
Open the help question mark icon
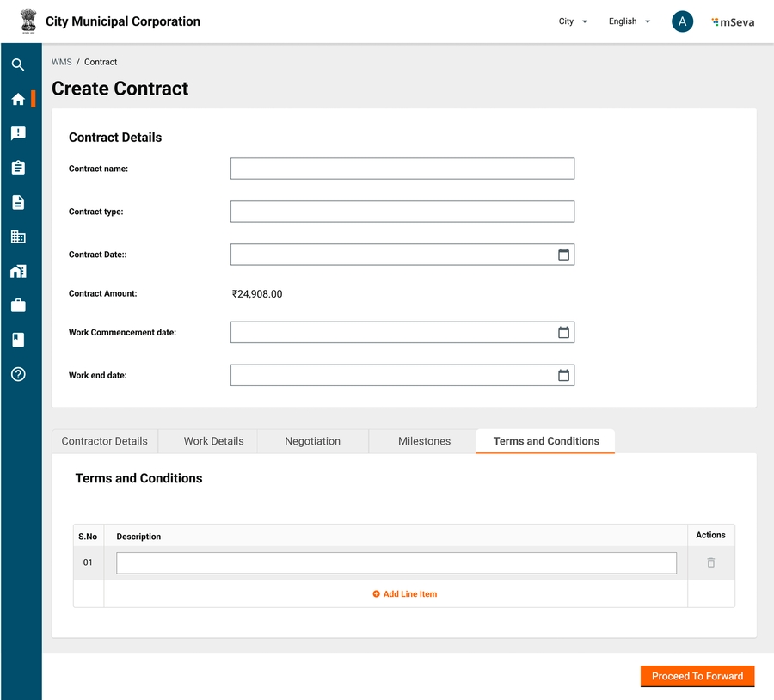[18, 374]
